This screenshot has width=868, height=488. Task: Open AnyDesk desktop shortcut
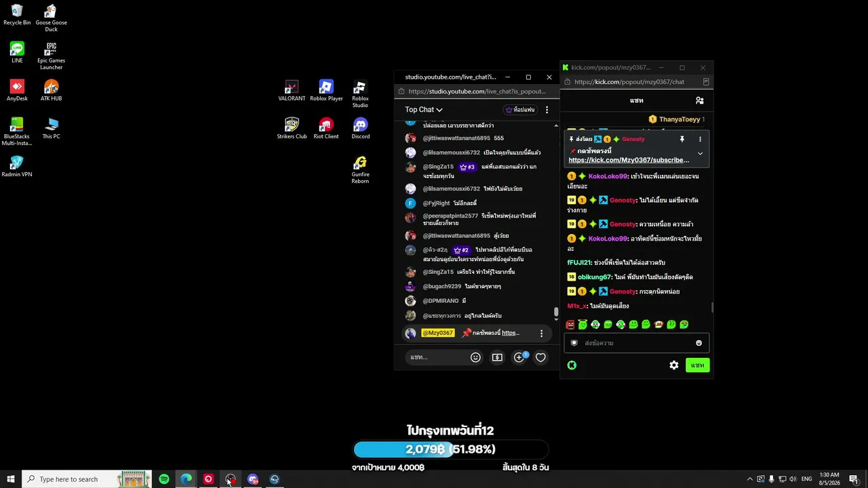click(17, 91)
